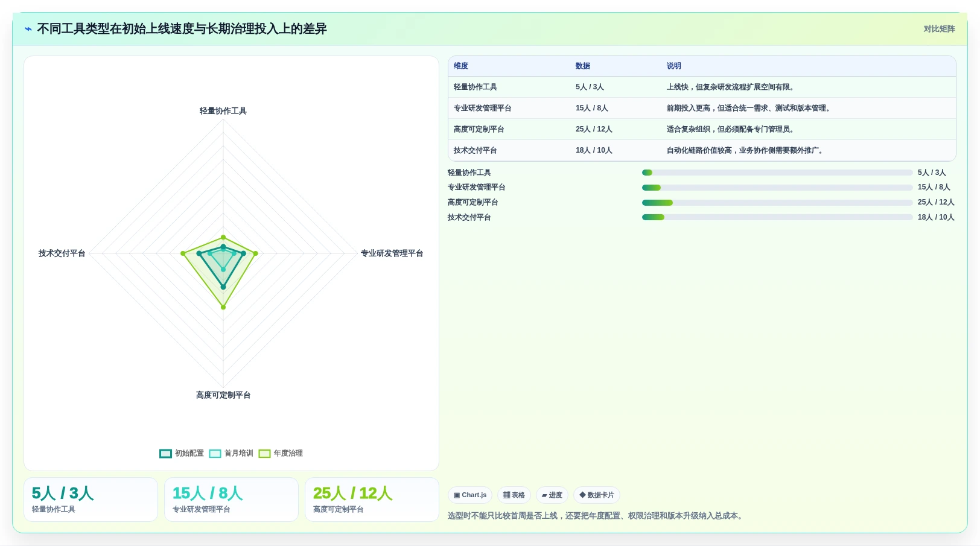The image size is (980, 546).
Task: Select 技术交付平台 table row cell
Action: 476,150
